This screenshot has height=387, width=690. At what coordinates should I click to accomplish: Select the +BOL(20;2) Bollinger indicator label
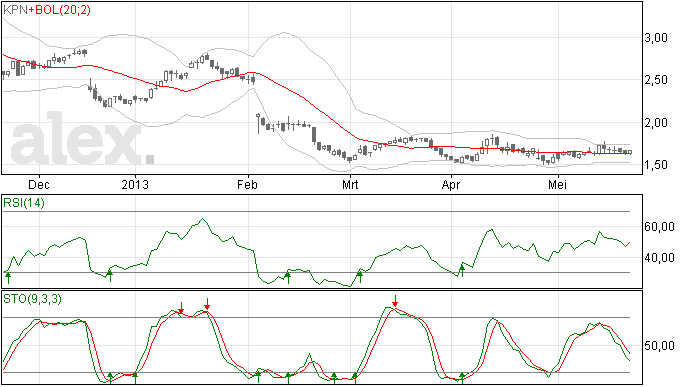click(x=59, y=10)
